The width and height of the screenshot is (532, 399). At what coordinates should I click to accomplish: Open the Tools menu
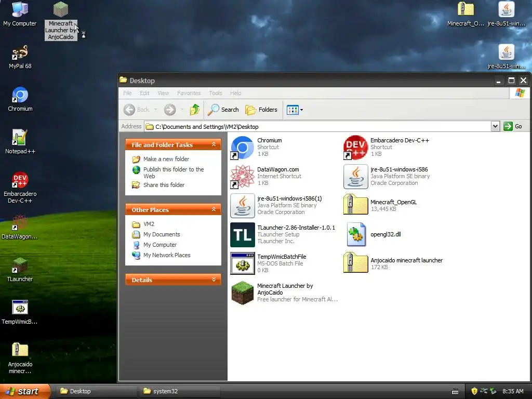click(216, 93)
